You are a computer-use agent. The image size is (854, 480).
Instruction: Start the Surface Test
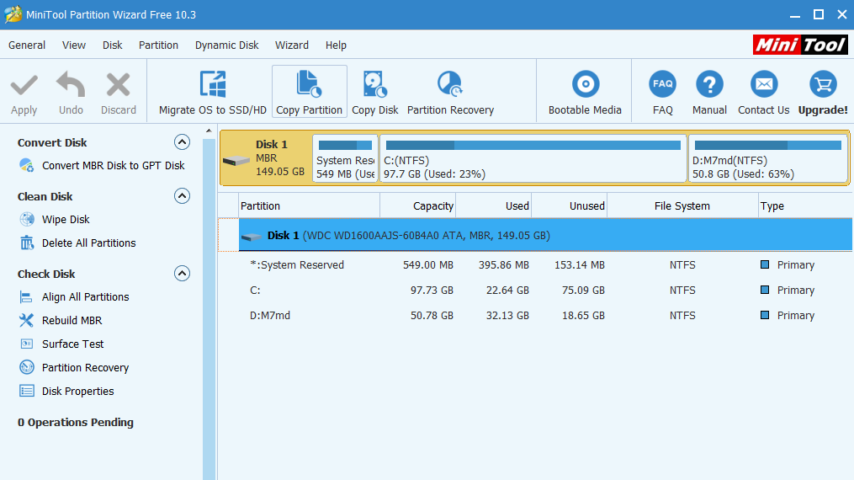pos(61,344)
